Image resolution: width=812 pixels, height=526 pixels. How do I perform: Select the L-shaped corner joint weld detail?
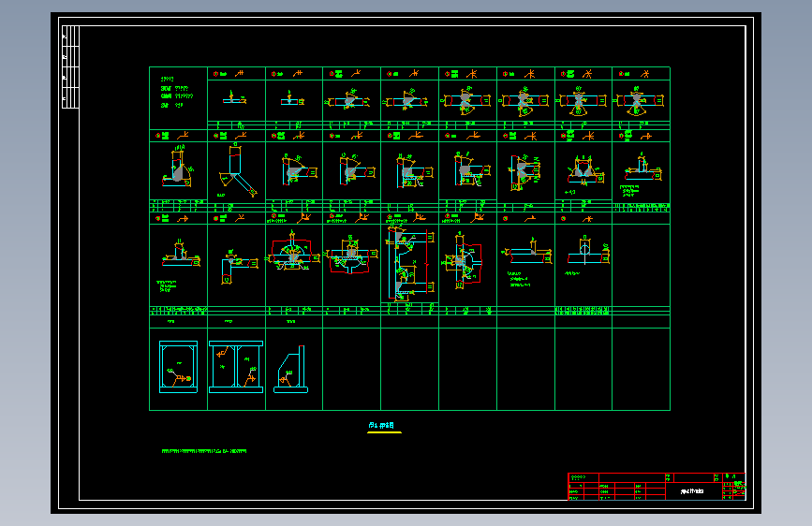(x=239, y=266)
